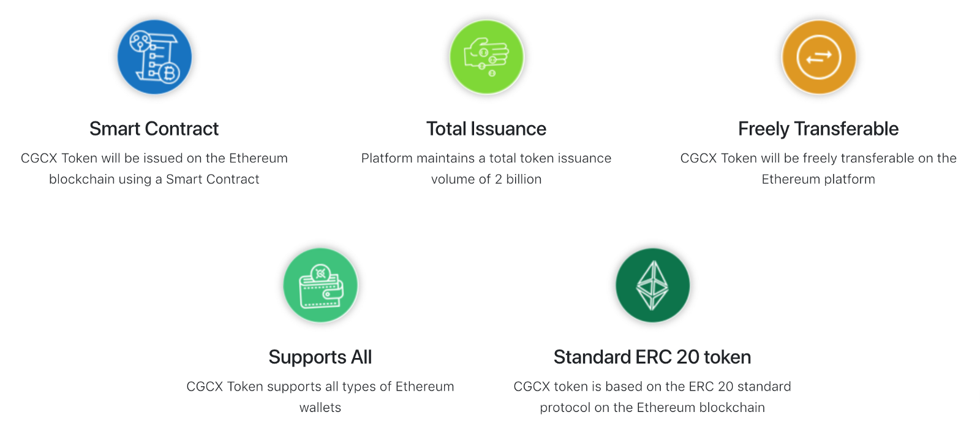The width and height of the screenshot is (980, 431).
Task: Click the freely transferable on Ethereum platform text
Action: click(x=818, y=169)
